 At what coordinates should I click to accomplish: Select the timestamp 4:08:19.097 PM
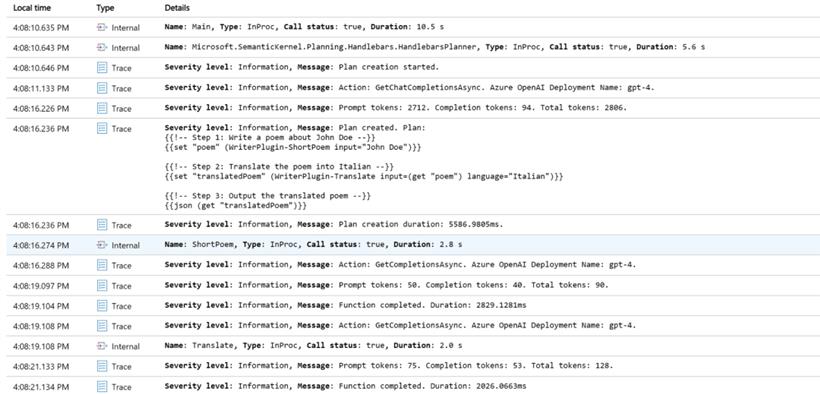(x=41, y=286)
